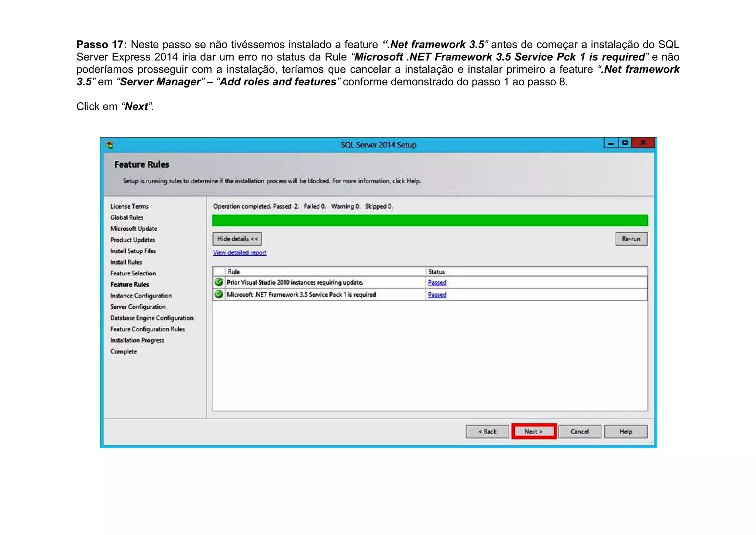
Task: Open Help for Feature Rules
Action: pos(626,432)
